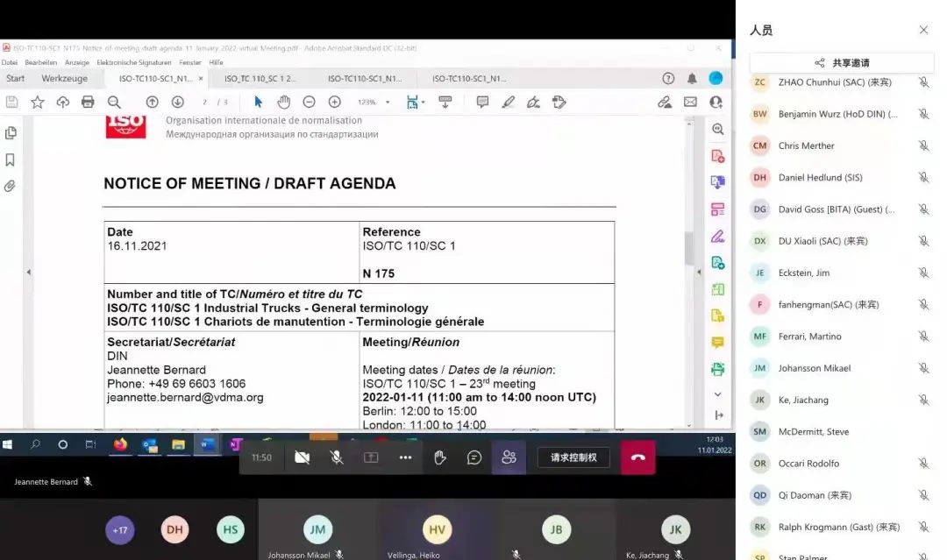Click the zoom in plus icon

tap(334, 102)
